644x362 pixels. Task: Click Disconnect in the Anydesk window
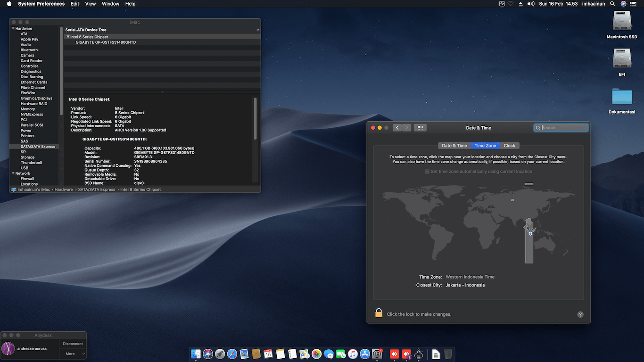pos(73,344)
